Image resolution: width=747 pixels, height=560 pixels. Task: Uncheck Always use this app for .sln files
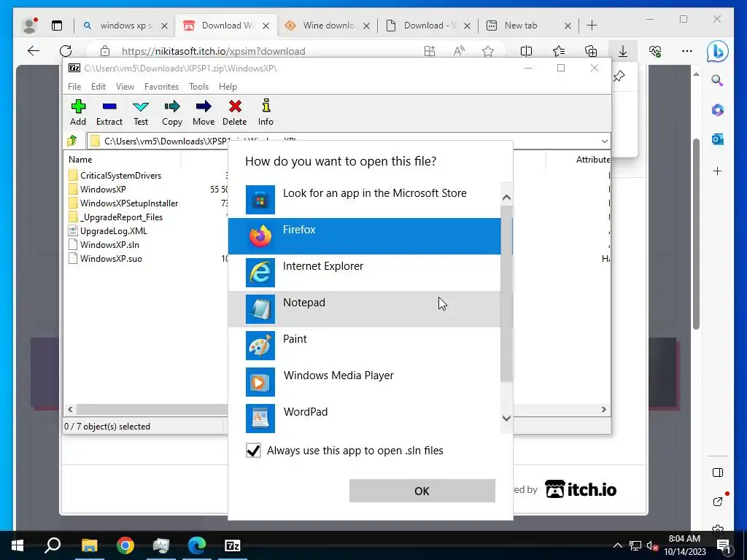253,451
